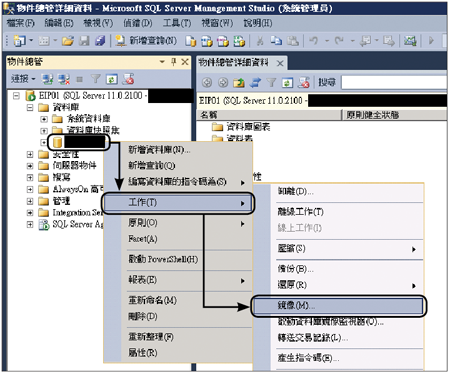This screenshot has height=374, width=450.
Task: Close the 物件總管詳細資料 tab
Action: 280,63
